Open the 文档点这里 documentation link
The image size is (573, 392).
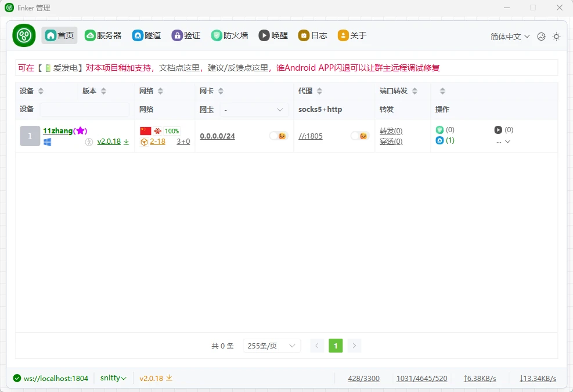pos(179,68)
